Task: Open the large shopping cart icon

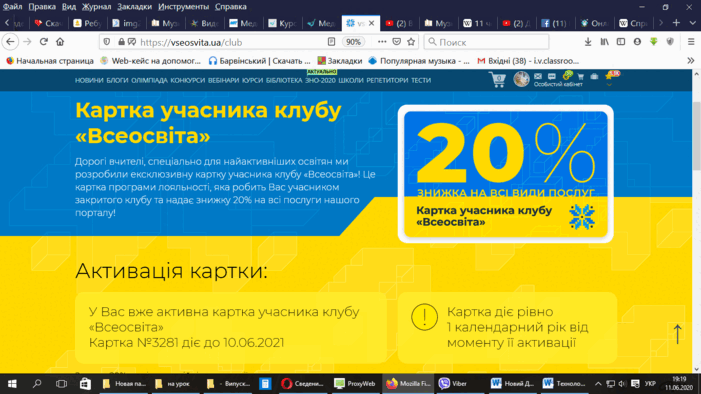Action: (497, 80)
